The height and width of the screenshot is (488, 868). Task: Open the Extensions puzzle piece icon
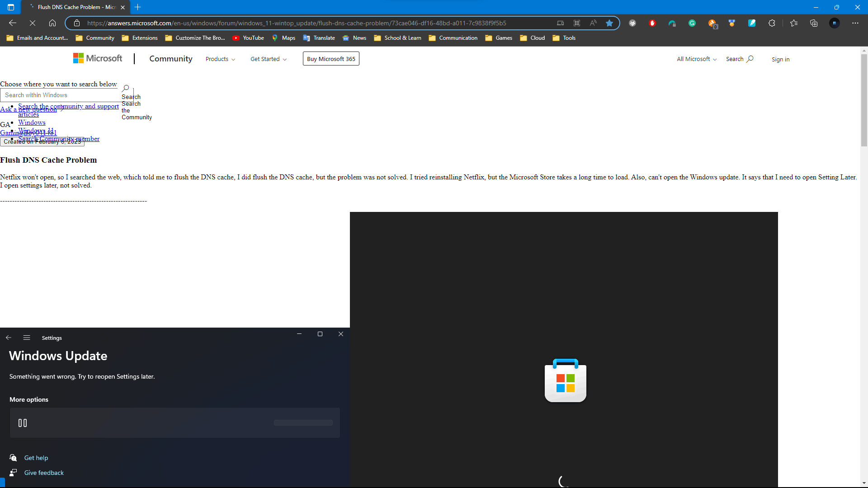(x=772, y=23)
